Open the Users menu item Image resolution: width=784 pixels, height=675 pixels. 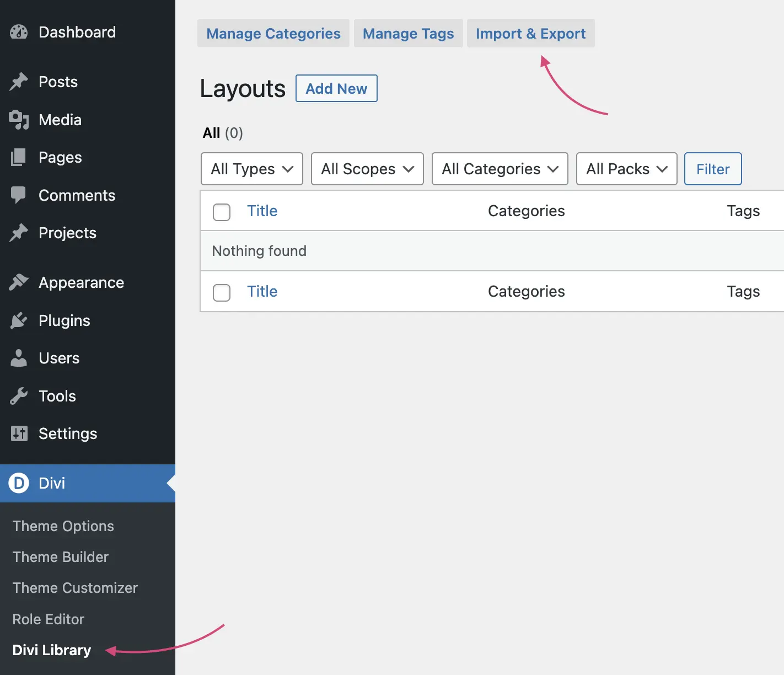59,358
